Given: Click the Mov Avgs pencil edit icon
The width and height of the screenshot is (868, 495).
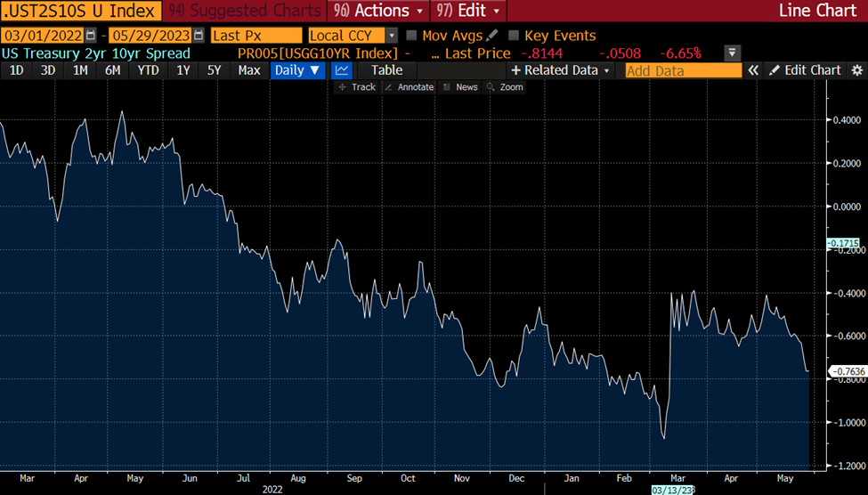Looking at the screenshot, I should tap(491, 36).
